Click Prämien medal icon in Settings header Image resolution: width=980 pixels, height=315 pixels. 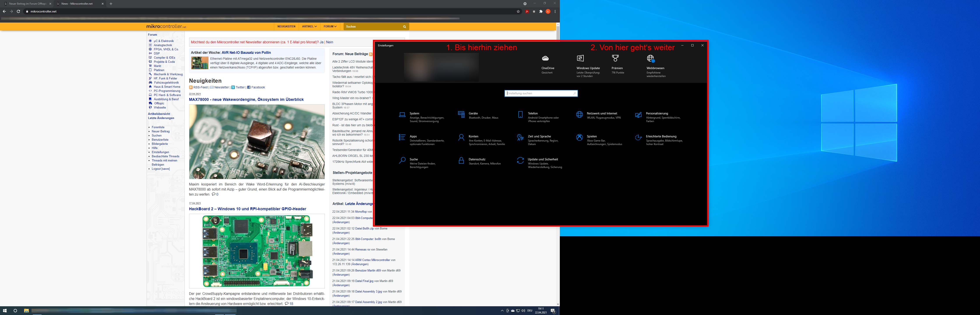tap(615, 58)
